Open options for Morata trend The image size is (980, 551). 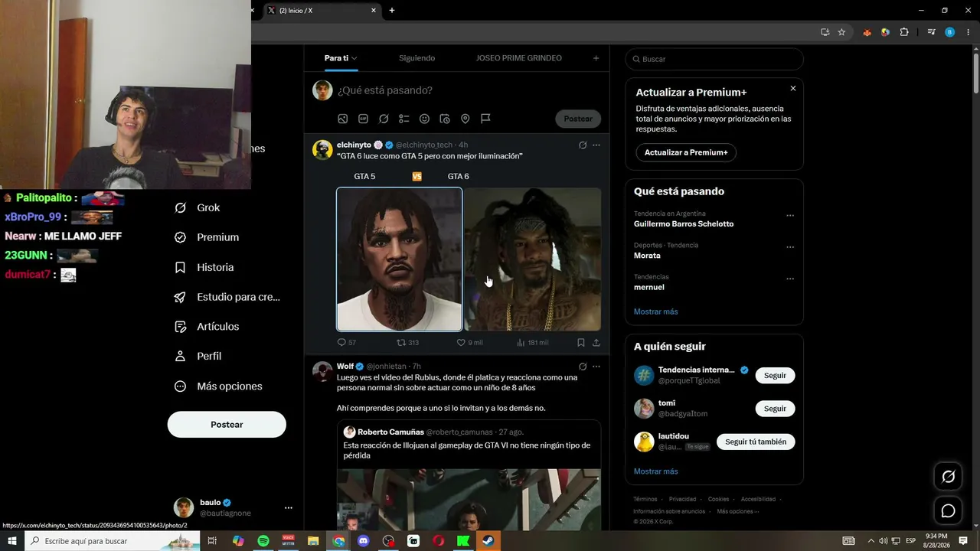coord(790,247)
